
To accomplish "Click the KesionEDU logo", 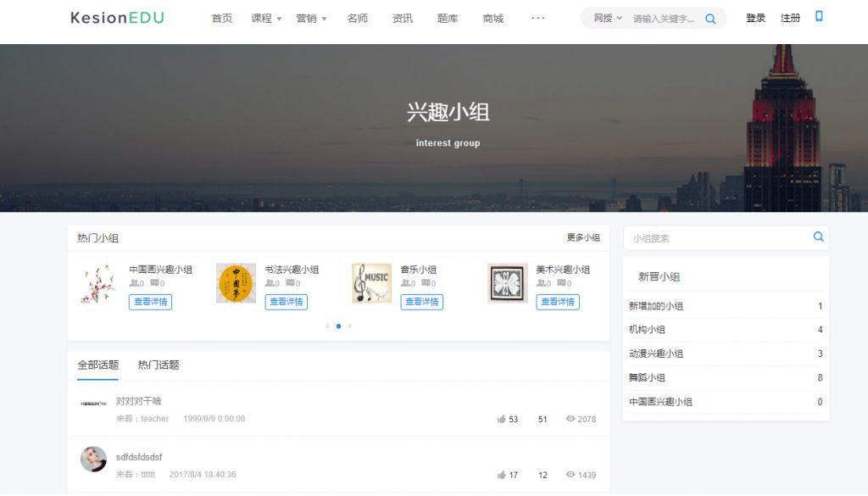I will click(118, 18).
